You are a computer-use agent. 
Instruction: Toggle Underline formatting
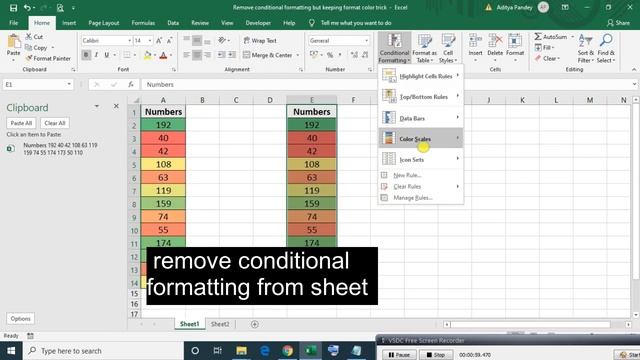[107, 55]
